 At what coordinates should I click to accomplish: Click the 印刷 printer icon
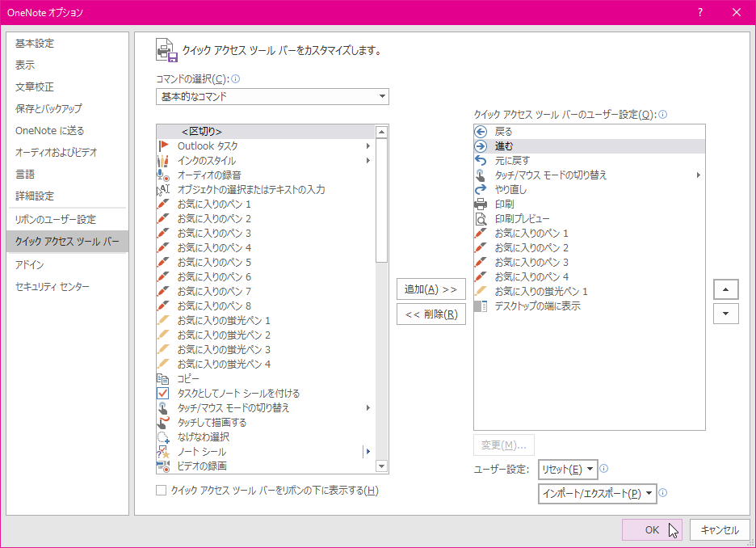481,204
